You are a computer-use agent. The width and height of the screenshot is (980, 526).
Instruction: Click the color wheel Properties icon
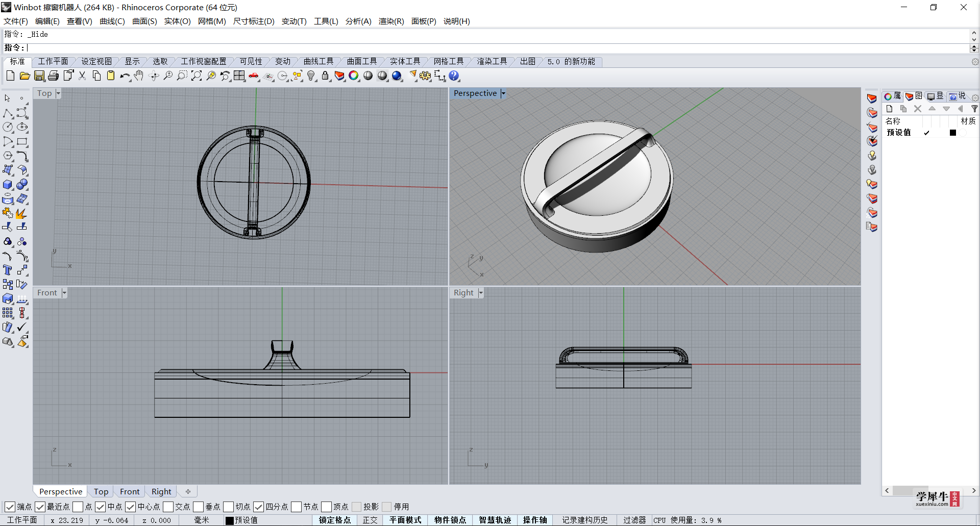tap(354, 76)
